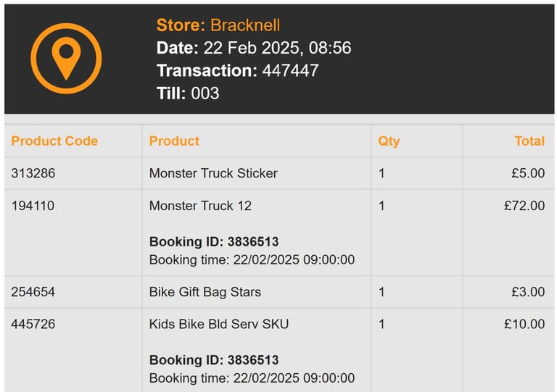The height and width of the screenshot is (392, 557).
Task: Click Booking time under Kids Bike service
Action: [252, 378]
